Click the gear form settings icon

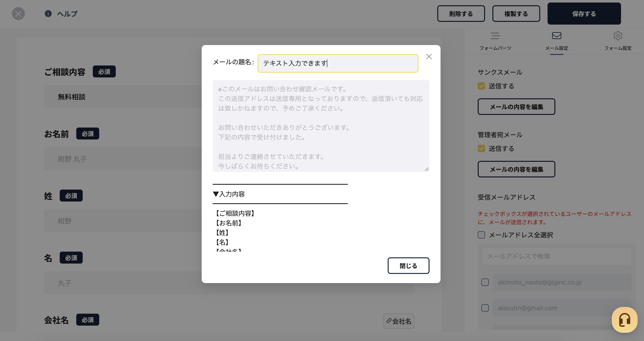click(618, 36)
